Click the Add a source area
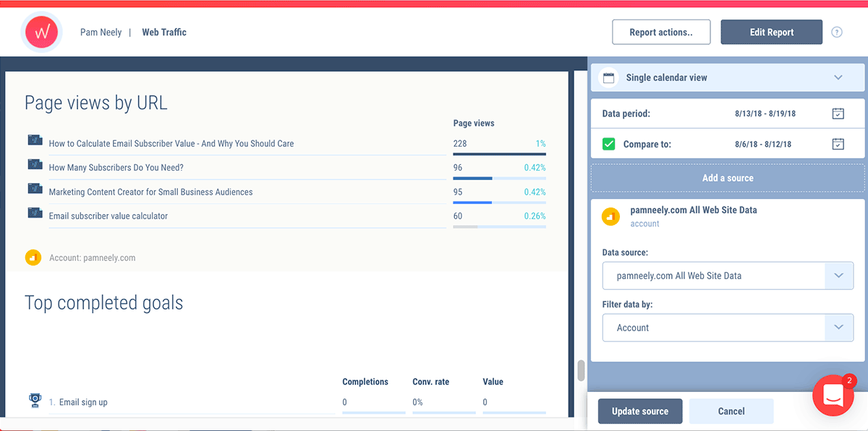Image resolution: width=868 pixels, height=431 pixels. click(x=728, y=178)
